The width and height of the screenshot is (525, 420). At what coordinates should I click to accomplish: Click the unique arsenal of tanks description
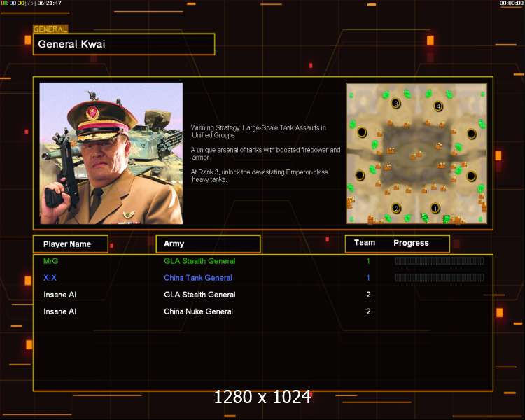coord(265,153)
